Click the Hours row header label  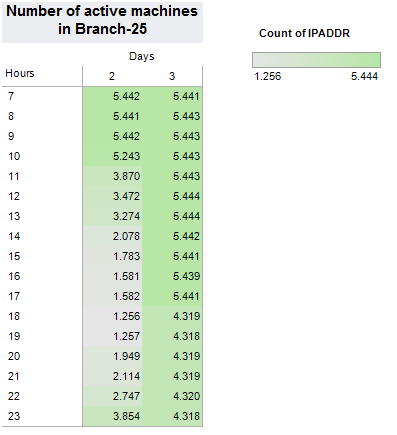[x=20, y=73]
